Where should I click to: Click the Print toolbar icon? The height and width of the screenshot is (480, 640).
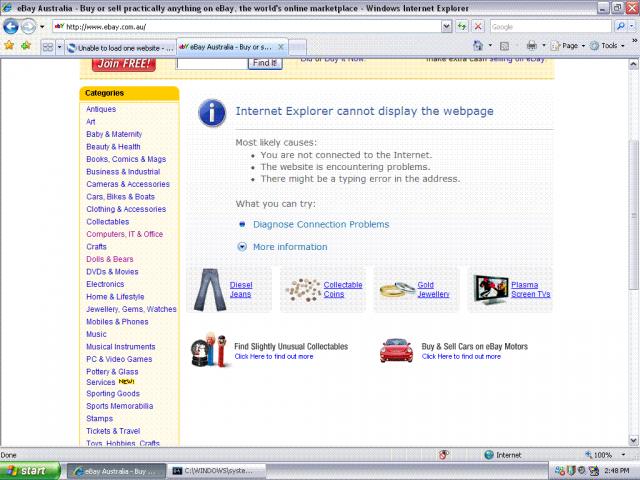point(531,46)
